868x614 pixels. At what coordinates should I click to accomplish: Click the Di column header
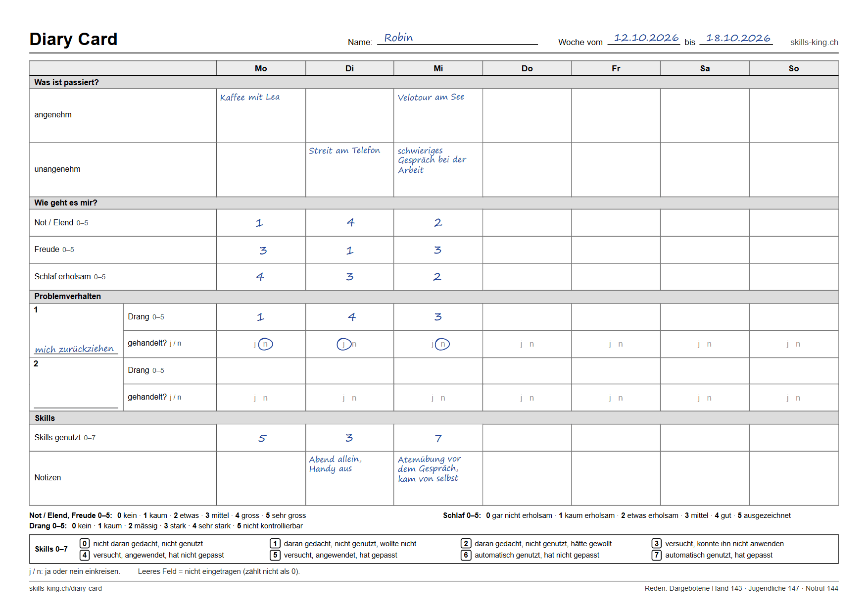tap(349, 68)
